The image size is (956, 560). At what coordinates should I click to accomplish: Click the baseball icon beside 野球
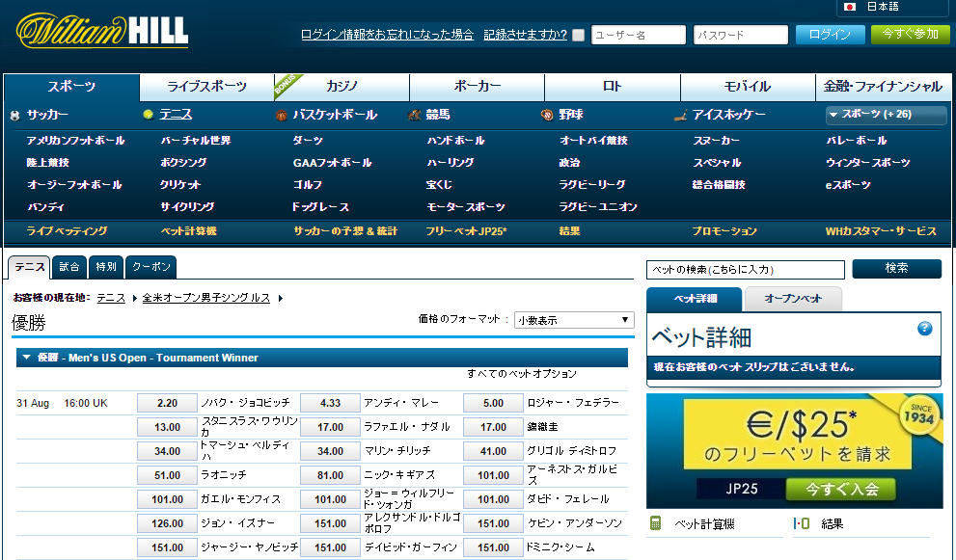click(547, 115)
